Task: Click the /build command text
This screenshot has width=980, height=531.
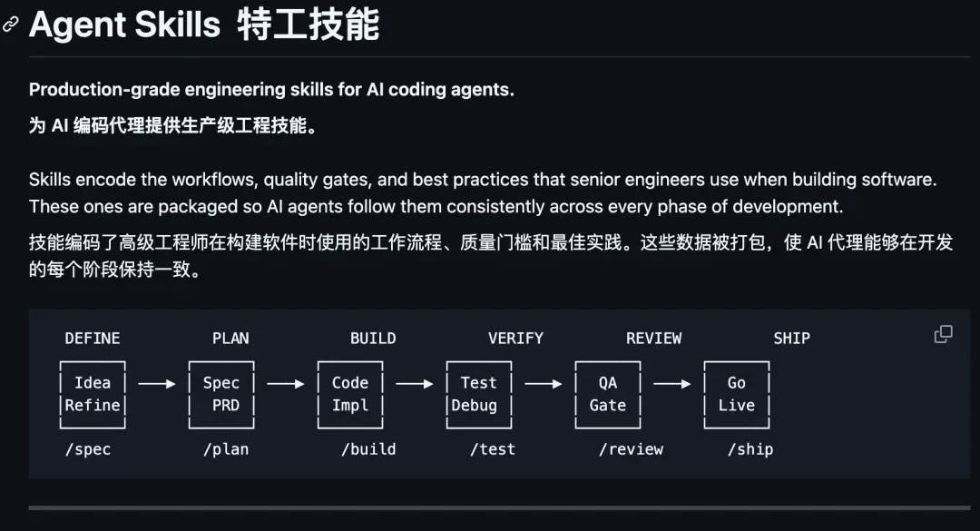Action: (368, 449)
